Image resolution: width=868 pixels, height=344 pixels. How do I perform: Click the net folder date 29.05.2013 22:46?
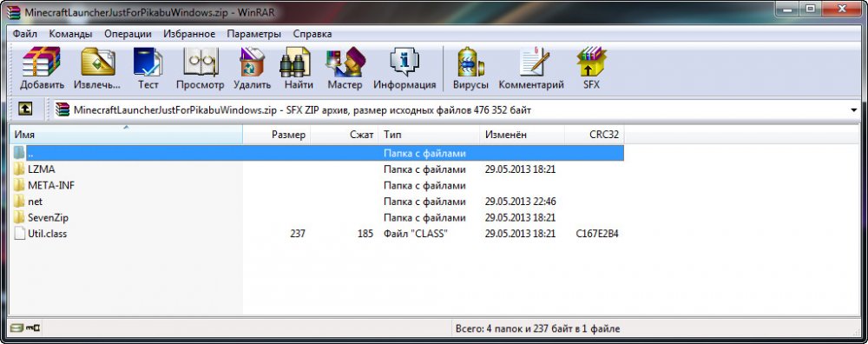(x=520, y=202)
